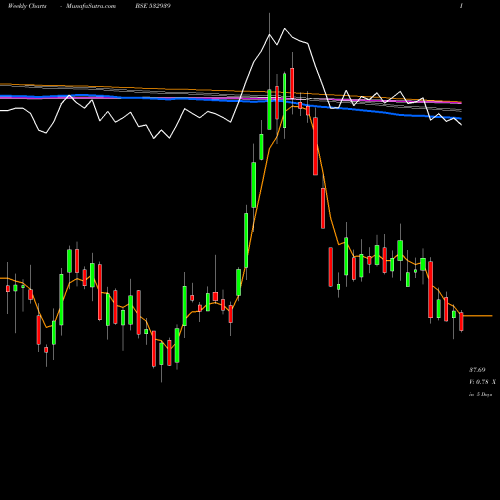Viewport: 500px width, 500px height.
Task: Click the '37.69' price value
Action: coord(477,370)
